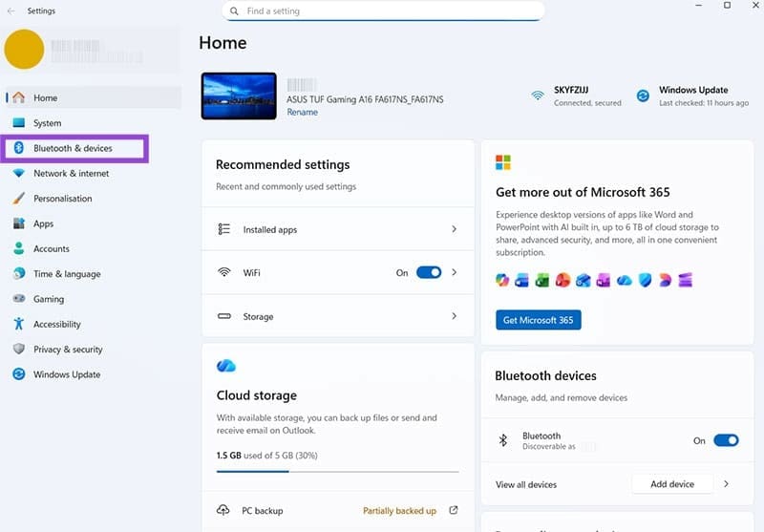
Task: Disable the Bluetooth toggle switch
Action: [726, 440]
